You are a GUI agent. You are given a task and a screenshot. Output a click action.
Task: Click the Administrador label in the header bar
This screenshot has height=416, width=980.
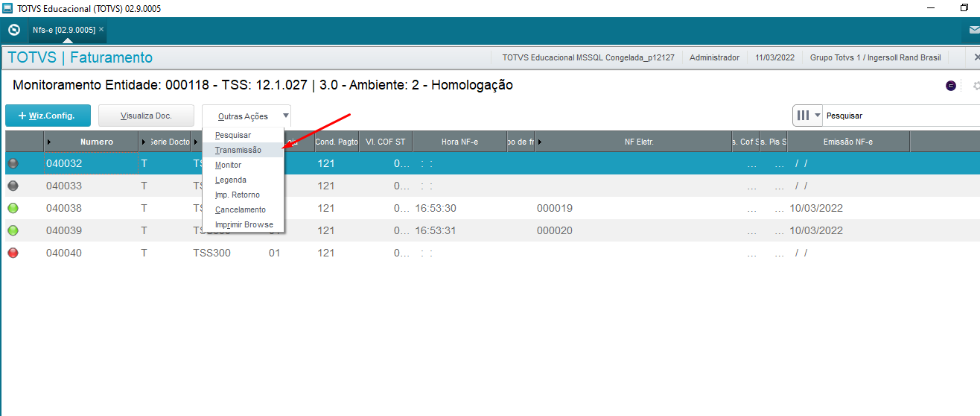[714, 57]
